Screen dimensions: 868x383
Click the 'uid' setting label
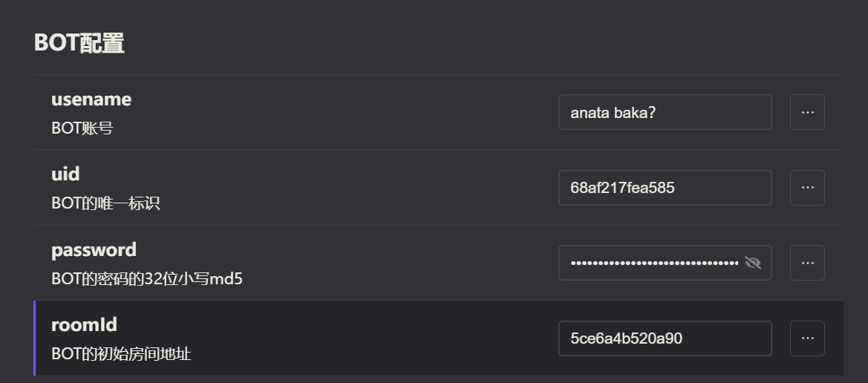[x=65, y=174]
